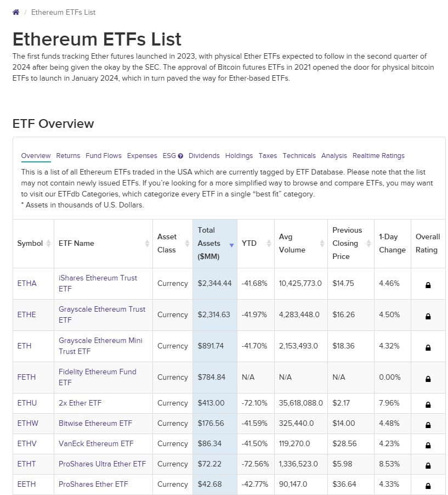Sort by Previous Closing Price arrows
The height and width of the screenshot is (495, 448).
click(368, 244)
